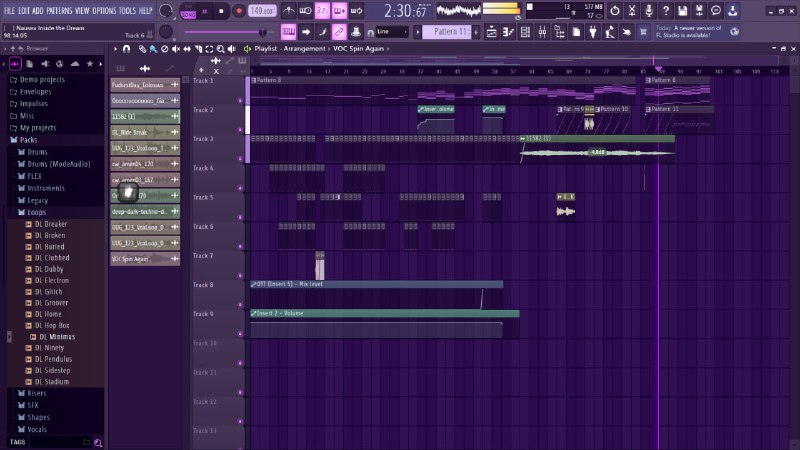Collapse the Loops folder in browser
This screenshot has height=450, width=800.
[36, 212]
